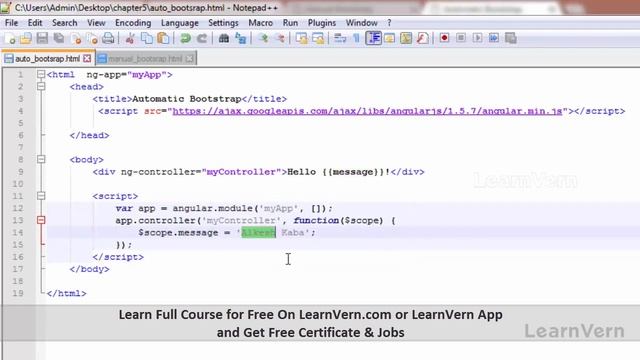Click the Save toolbar icon
The image size is (640, 360).
click(42, 38)
